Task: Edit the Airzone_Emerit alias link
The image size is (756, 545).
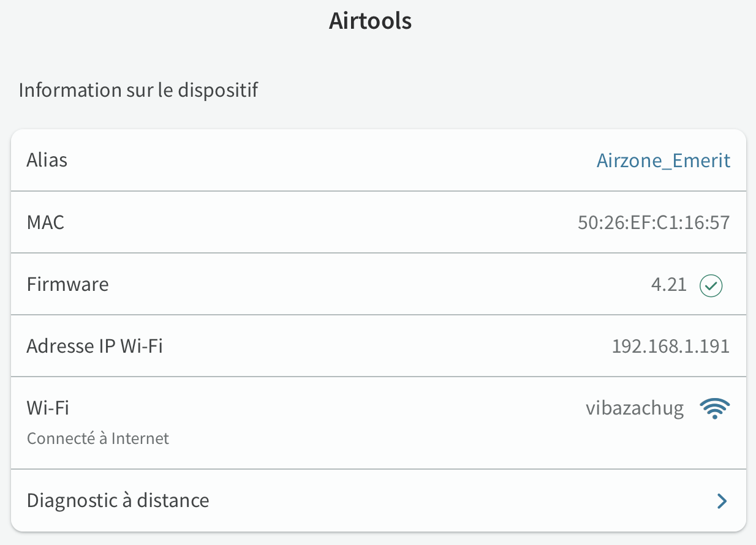Action: [x=663, y=160]
